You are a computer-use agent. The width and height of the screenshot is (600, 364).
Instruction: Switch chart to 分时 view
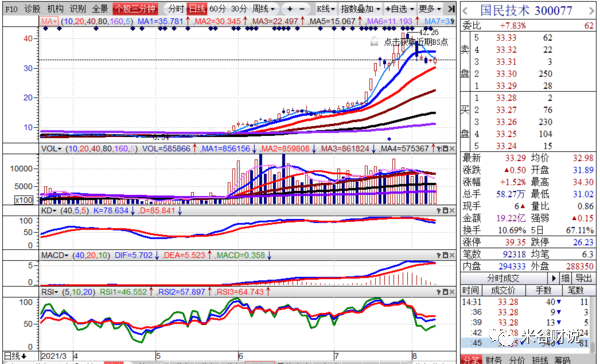[x=176, y=9]
